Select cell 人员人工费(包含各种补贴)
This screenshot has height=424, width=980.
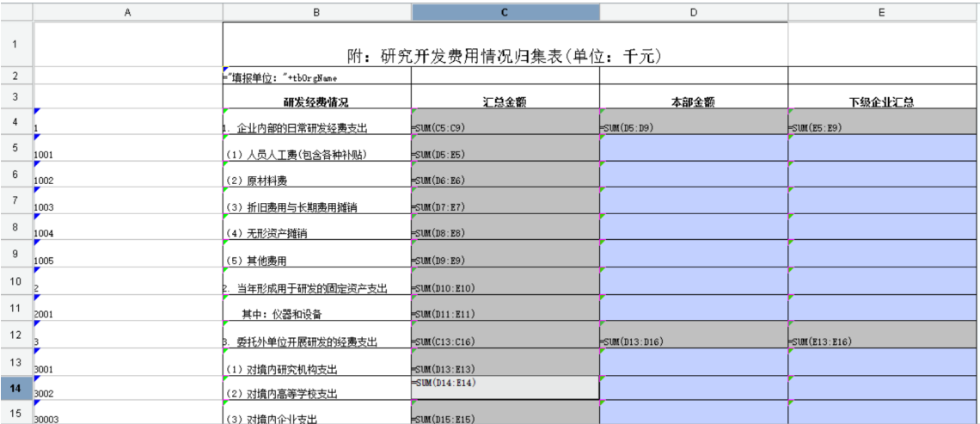coord(317,148)
